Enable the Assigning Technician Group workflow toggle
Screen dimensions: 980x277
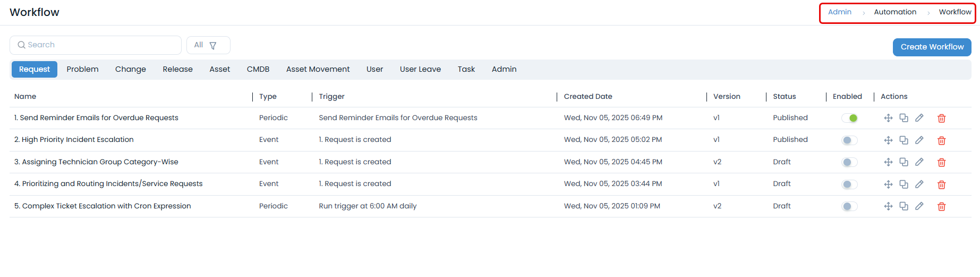849,162
